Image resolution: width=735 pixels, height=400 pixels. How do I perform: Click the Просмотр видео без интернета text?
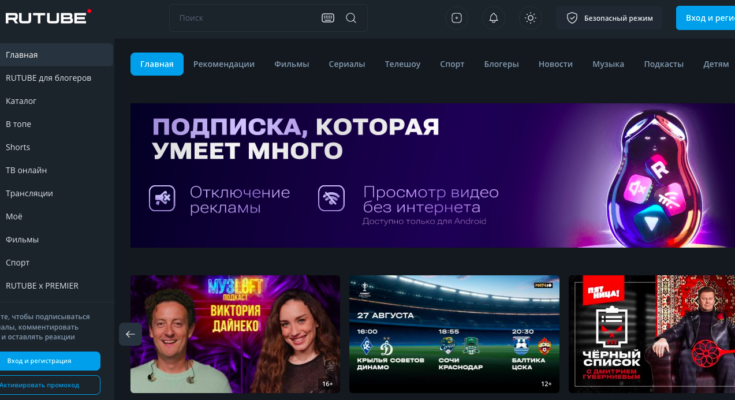430,199
